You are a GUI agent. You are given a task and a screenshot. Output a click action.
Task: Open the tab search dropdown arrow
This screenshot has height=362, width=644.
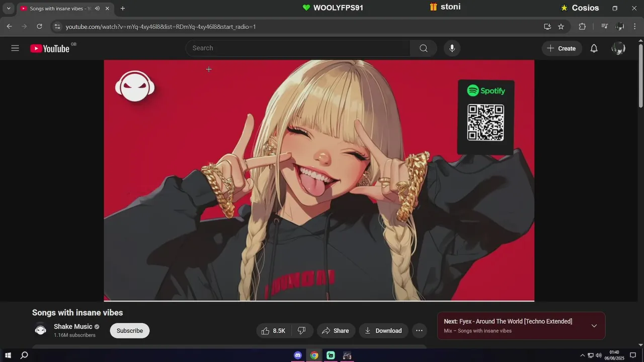click(9, 9)
